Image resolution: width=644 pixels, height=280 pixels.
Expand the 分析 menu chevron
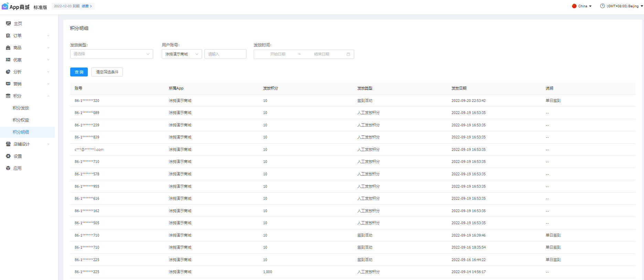[48, 72]
